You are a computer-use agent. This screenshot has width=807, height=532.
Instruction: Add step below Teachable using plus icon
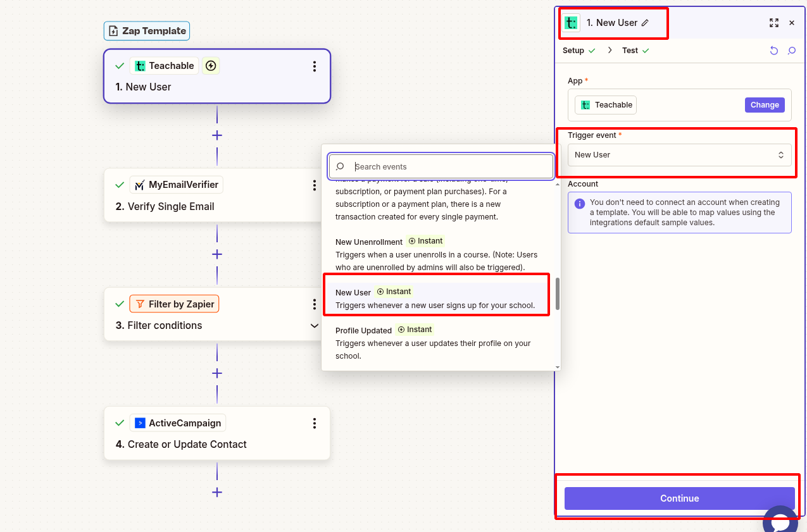pyautogui.click(x=217, y=135)
